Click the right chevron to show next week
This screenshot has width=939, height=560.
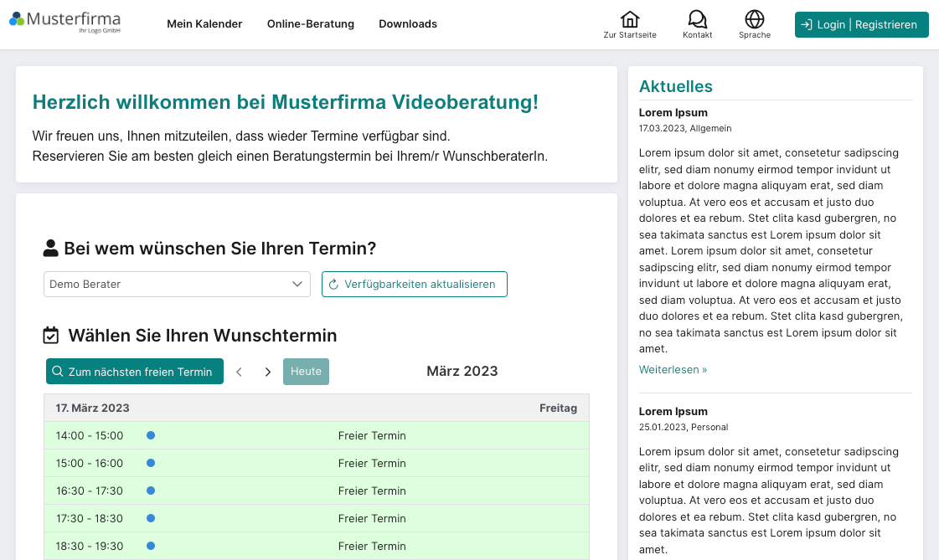point(267,371)
